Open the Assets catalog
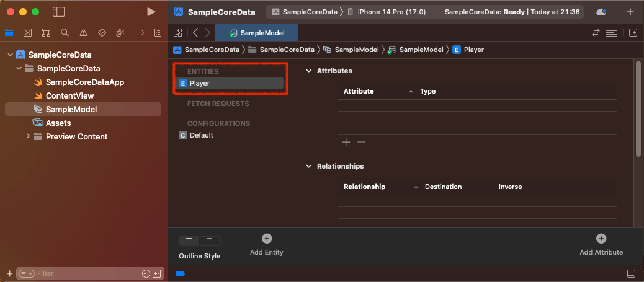This screenshot has height=282, width=644. (58, 123)
